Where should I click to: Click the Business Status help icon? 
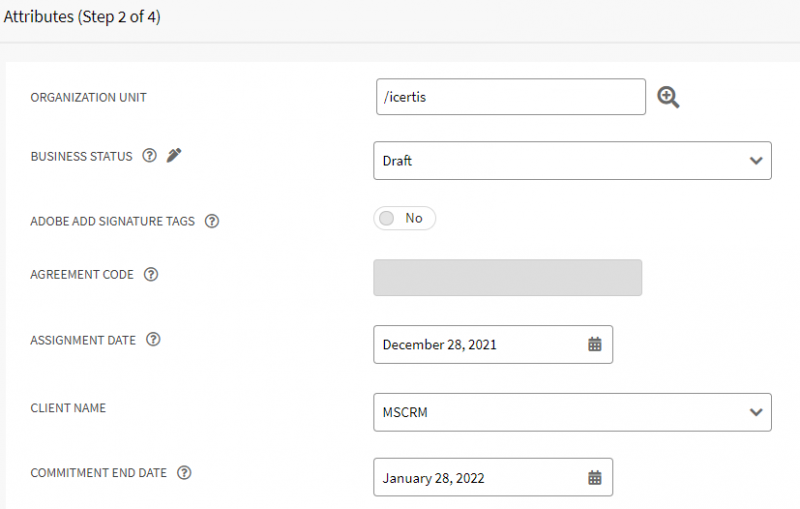coord(149,156)
